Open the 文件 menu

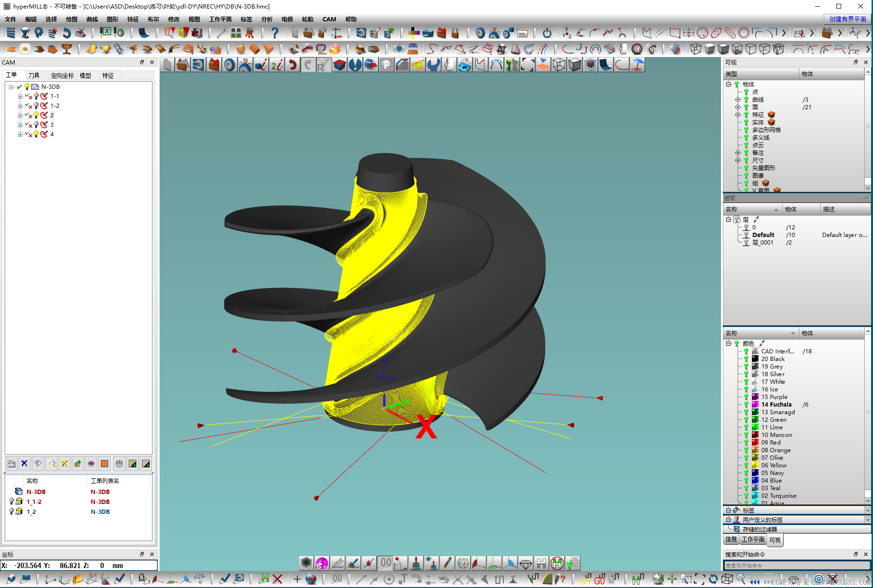10,19
